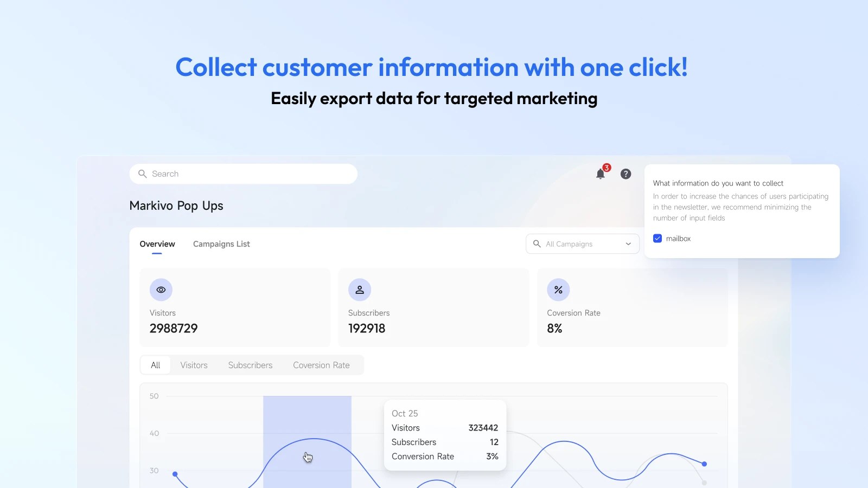Click the Markivo Pop Ups heading

click(x=176, y=206)
